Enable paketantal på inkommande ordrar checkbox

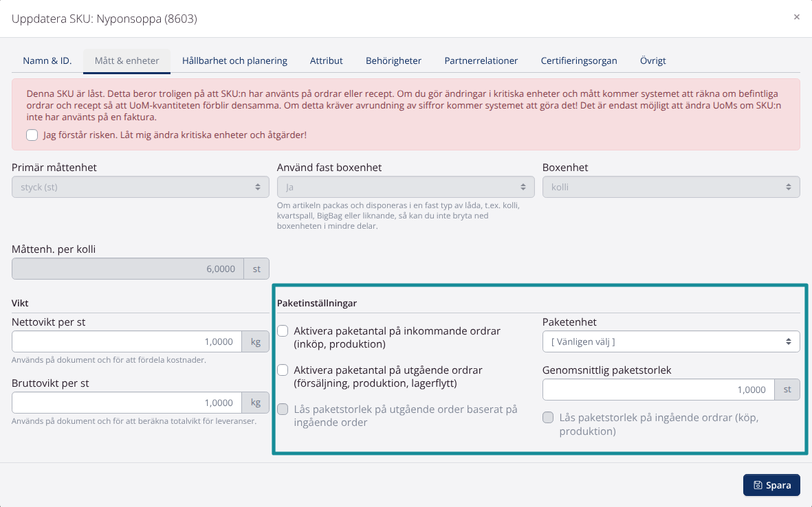(x=283, y=331)
